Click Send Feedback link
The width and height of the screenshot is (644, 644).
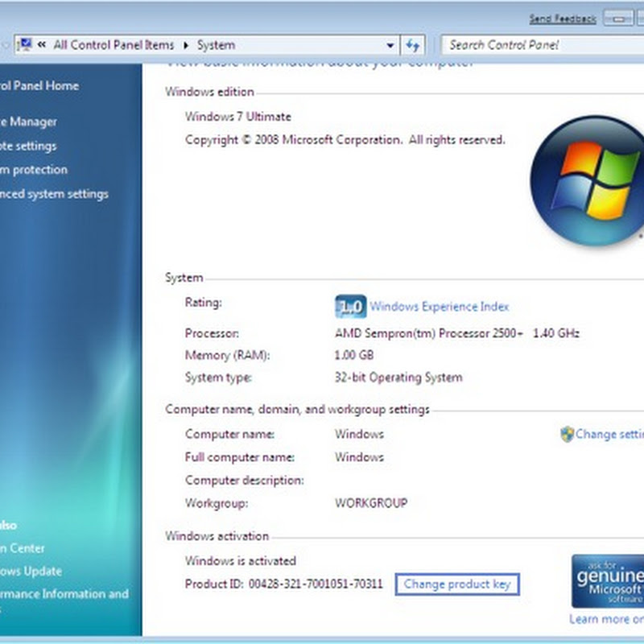[x=562, y=19]
